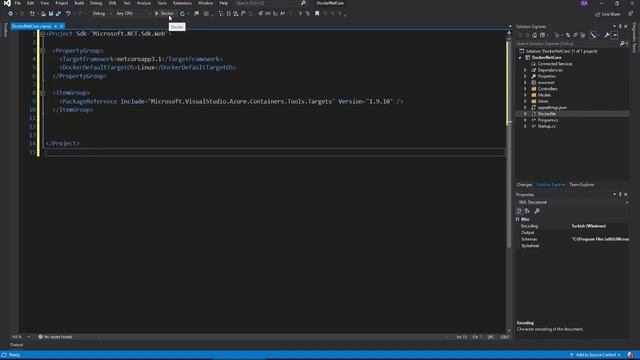Click the refresh browser icon beside Docker
The image size is (640, 360).
pos(182,13)
